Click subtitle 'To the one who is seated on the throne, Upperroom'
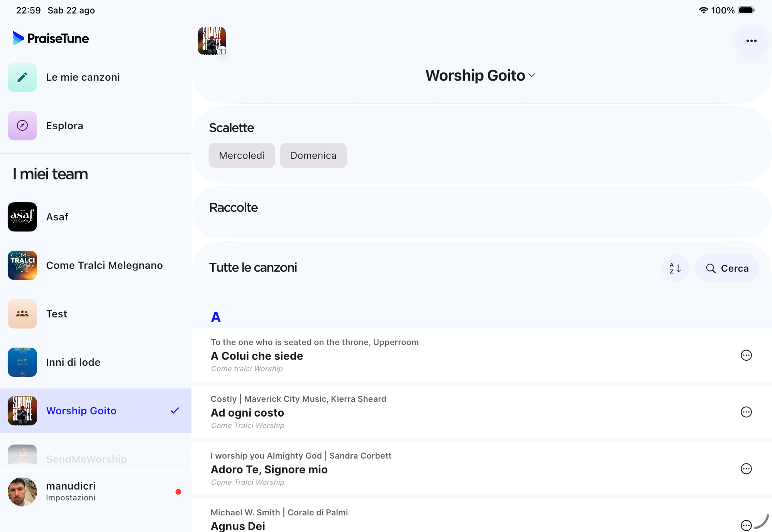Image resolution: width=772 pixels, height=532 pixels. pyautogui.click(x=315, y=342)
